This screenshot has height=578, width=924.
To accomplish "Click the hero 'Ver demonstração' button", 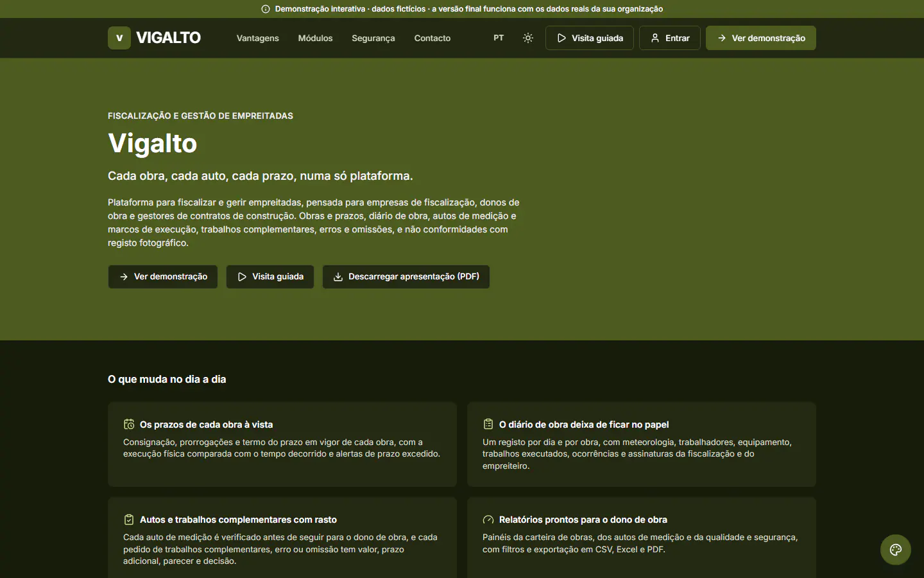I will (x=163, y=277).
